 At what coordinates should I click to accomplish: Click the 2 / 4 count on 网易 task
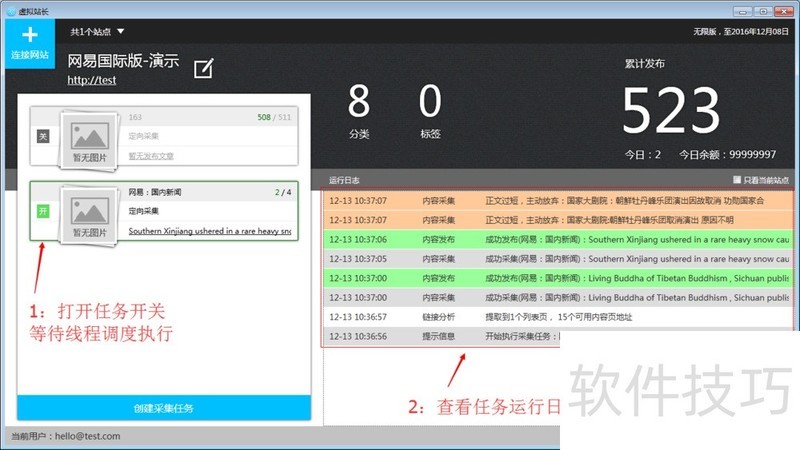pos(283,192)
